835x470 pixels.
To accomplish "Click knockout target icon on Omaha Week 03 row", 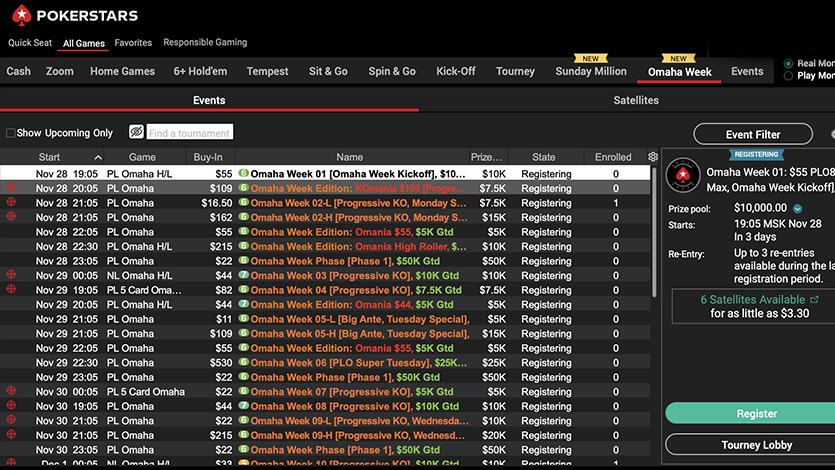I will click(11, 275).
